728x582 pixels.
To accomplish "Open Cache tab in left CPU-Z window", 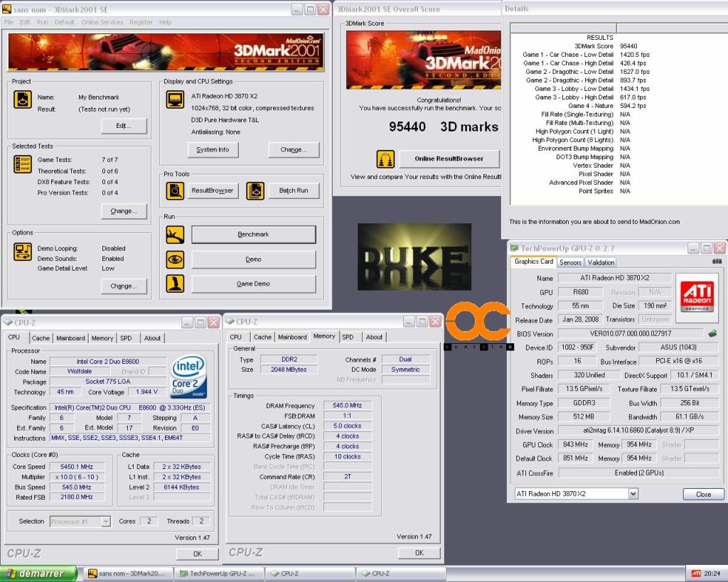I will coord(41,338).
